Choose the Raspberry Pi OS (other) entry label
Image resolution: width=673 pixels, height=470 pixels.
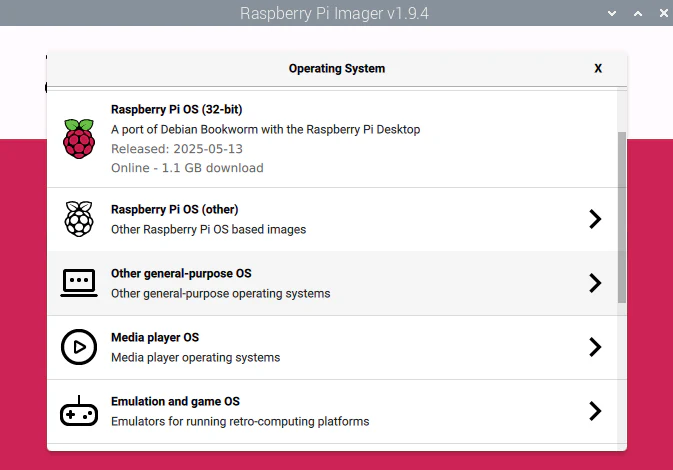pos(174,209)
